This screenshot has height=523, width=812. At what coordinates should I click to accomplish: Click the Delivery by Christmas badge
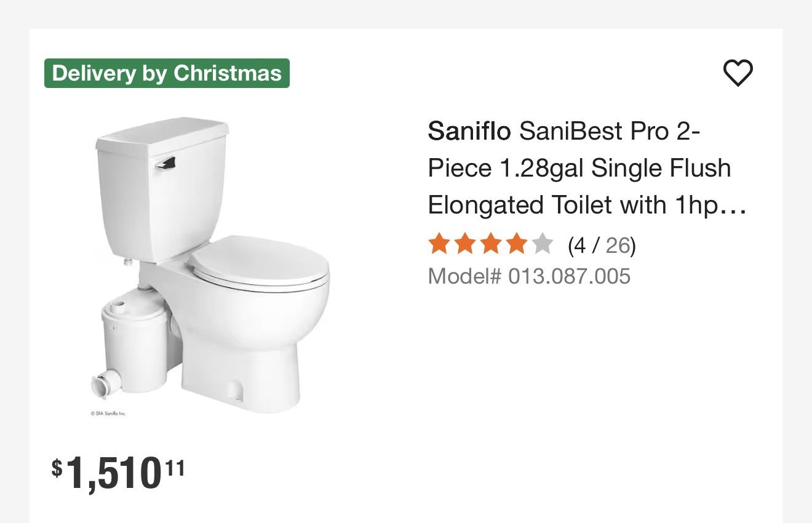[x=166, y=73]
